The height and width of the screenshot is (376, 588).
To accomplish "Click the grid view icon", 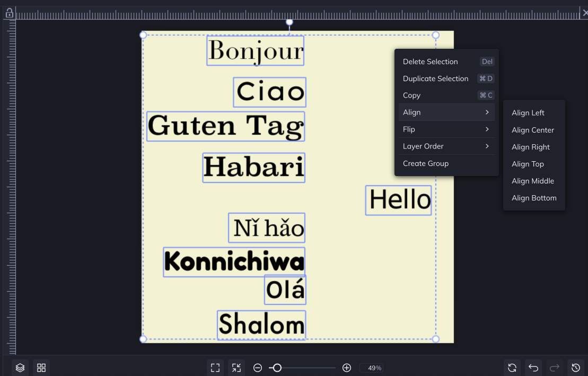I will tap(41, 368).
